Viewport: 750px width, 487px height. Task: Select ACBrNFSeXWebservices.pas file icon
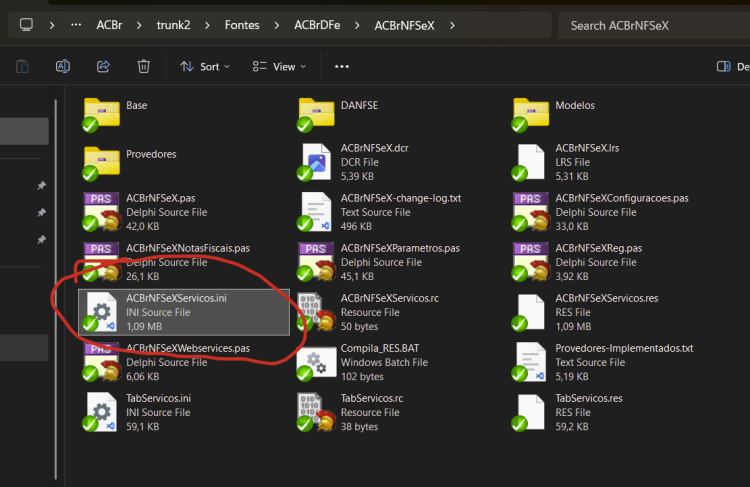click(x=101, y=362)
